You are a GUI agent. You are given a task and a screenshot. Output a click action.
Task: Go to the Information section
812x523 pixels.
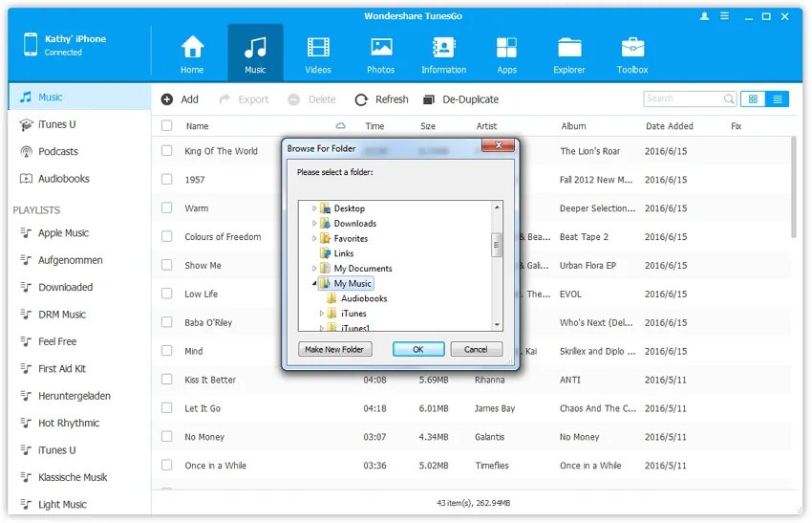(443, 54)
